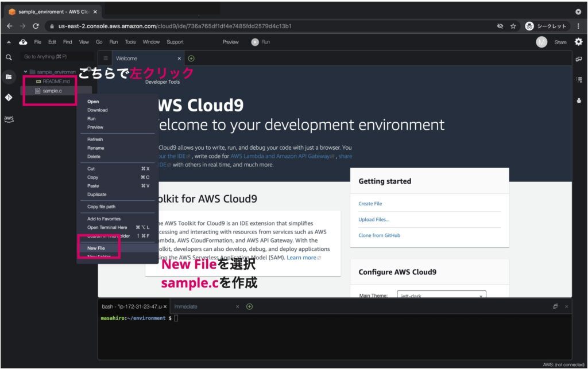Click the round Run play icon
588x369 pixels.
[x=255, y=42]
